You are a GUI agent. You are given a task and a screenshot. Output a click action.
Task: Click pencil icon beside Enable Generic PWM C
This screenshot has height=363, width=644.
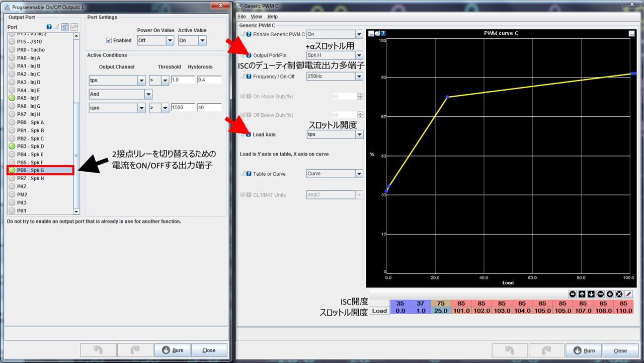pyautogui.click(x=242, y=34)
